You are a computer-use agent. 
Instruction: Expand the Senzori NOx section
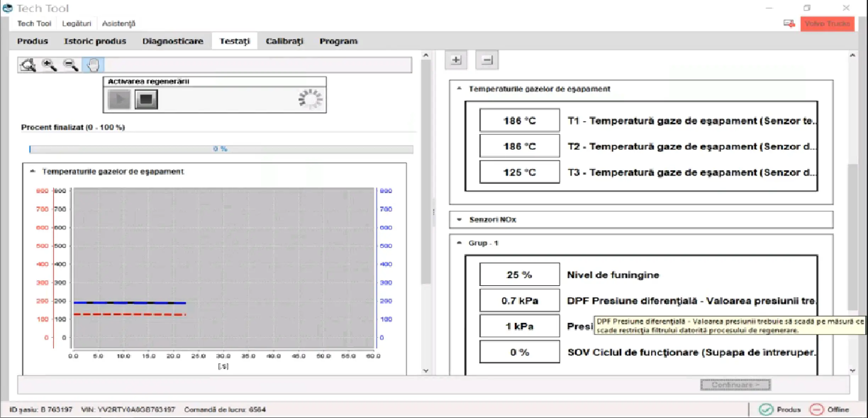pyautogui.click(x=460, y=220)
